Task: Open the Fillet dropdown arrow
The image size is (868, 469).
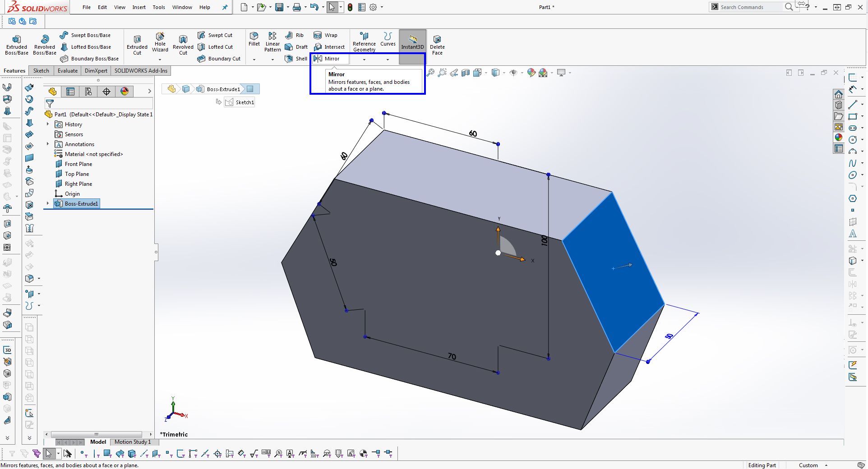Action: click(x=254, y=60)
